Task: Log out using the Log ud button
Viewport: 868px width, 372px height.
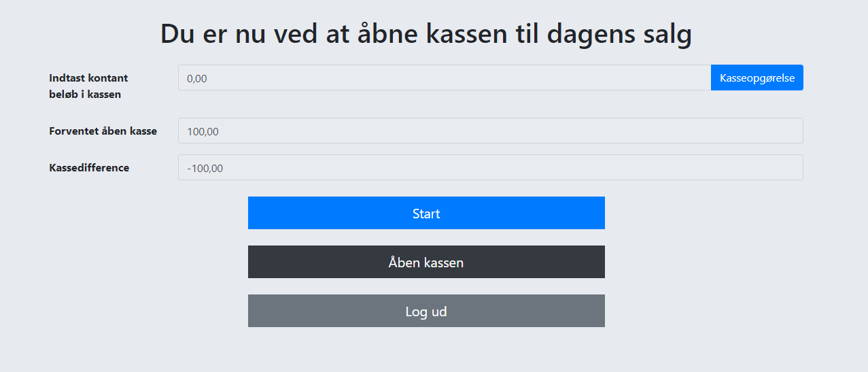Action: pyautogui.click(x=426, y=311)
